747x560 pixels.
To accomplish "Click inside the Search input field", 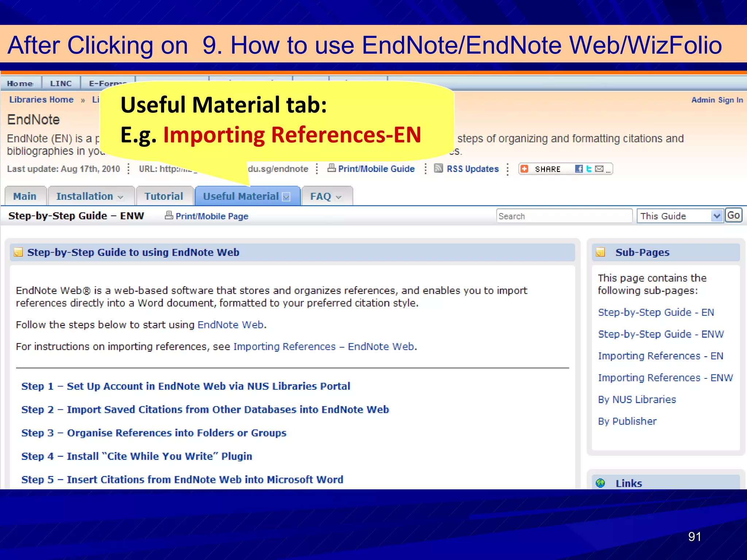I will (564, 216).
